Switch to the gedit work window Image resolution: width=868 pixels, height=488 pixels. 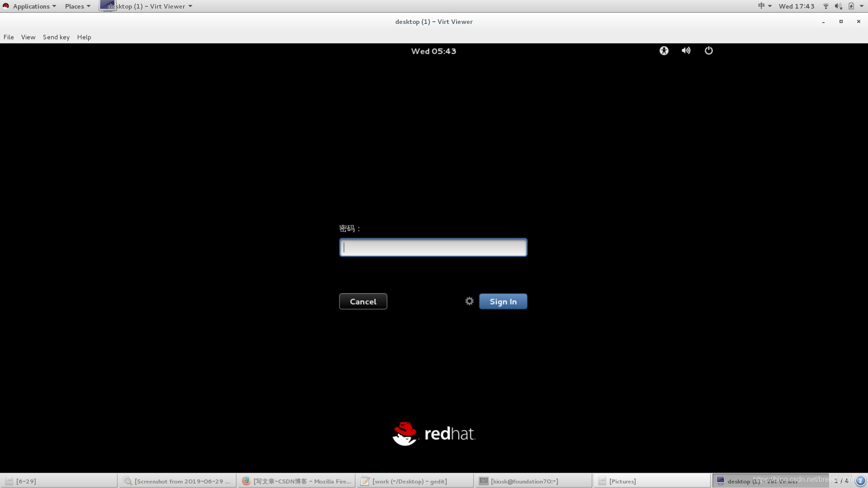tap(415, 481)
